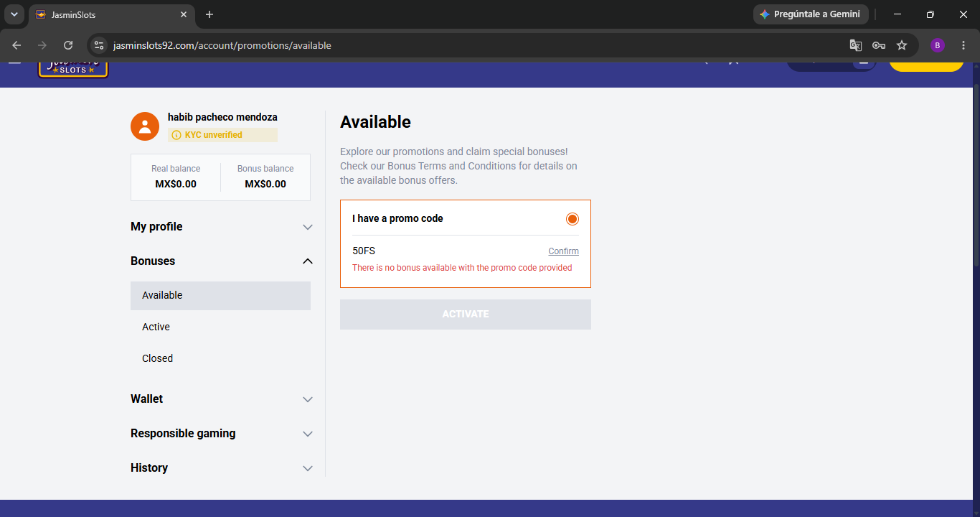The image size is (980, 517).
Task: Click the Pregúntale a Gemini button
Action: [811, 14]
